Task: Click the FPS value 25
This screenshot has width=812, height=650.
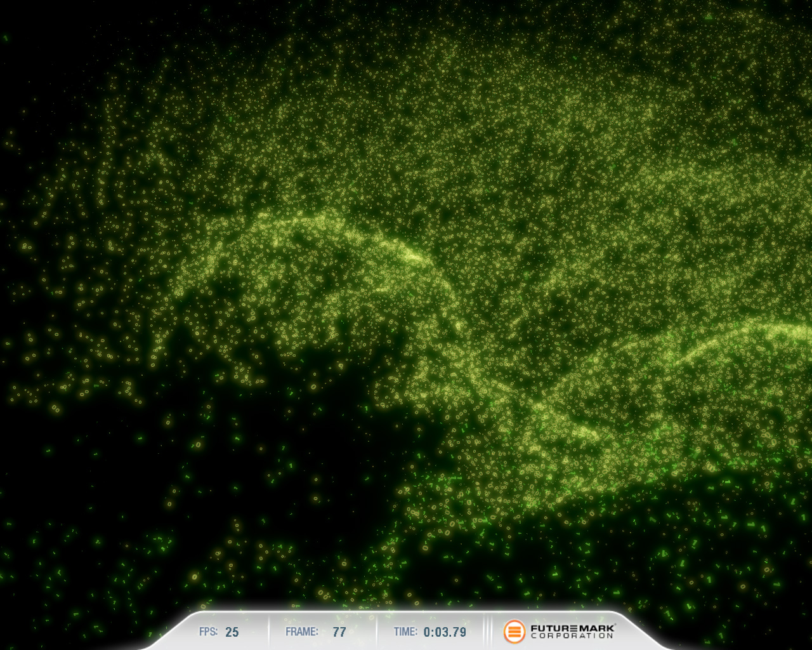Action: click(232, 632)
